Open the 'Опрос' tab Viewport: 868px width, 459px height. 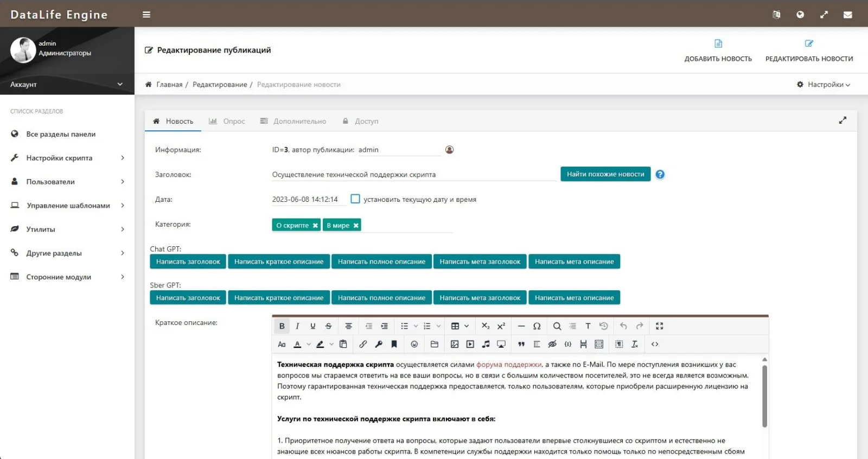pyautogui.click(x=227, y=122)
